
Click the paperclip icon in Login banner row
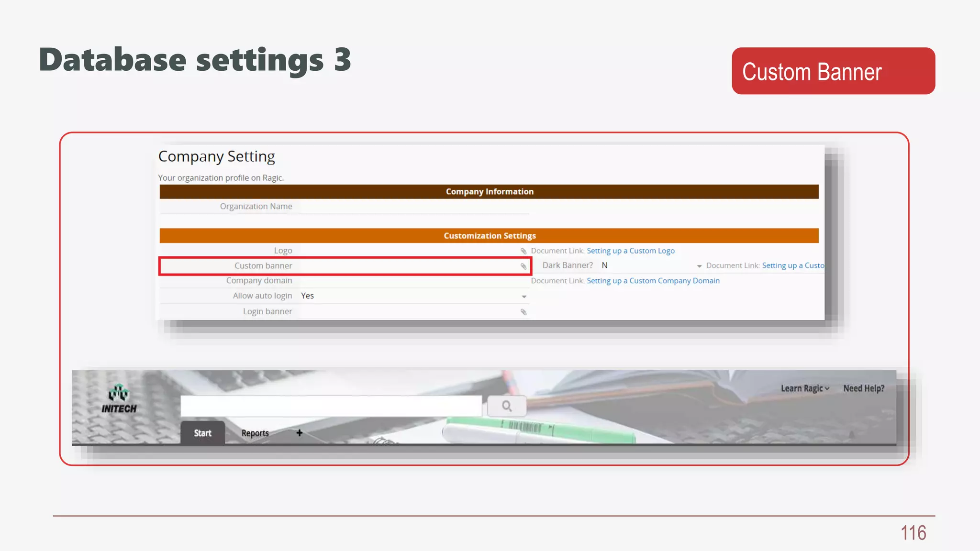point(523,312)
